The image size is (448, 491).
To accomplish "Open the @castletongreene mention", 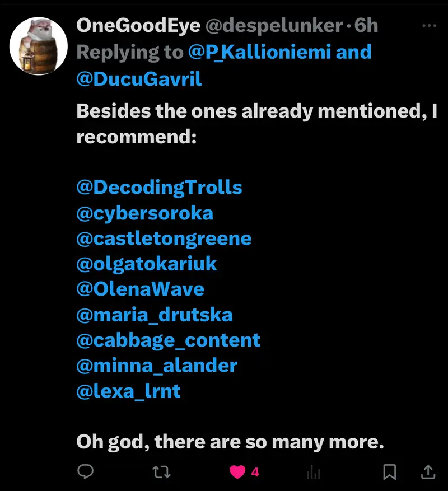I will tap(164, 238).
